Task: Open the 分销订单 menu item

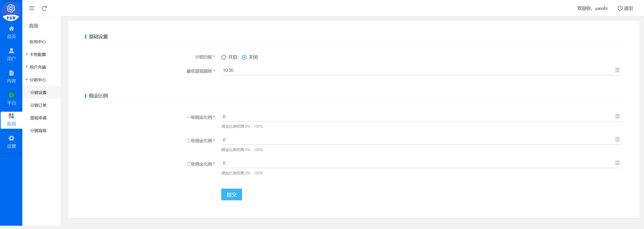Action: click(38, 105)
